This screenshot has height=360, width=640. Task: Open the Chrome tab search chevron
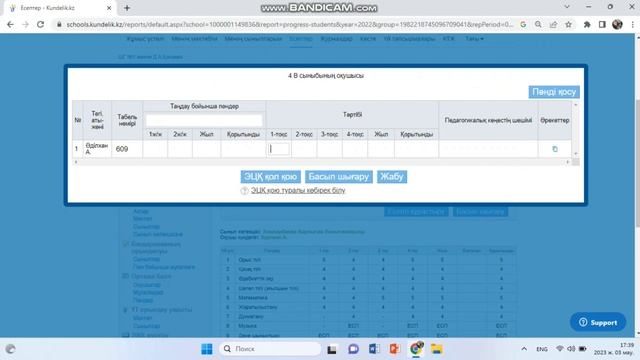567,7
